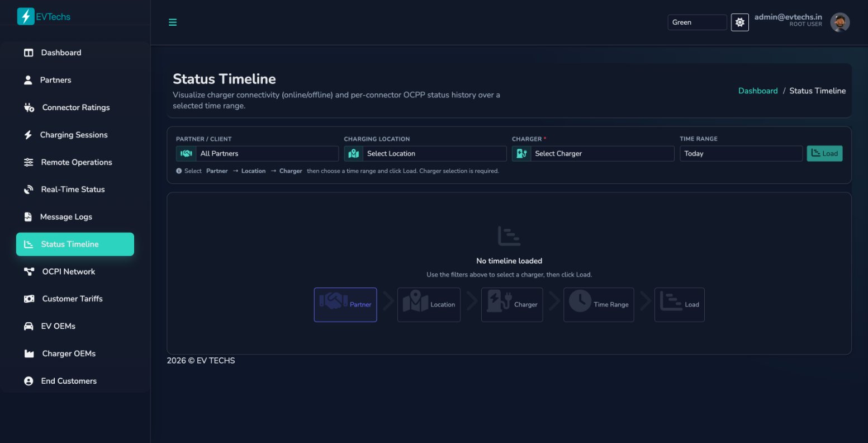
Task: Open Real-Time Status via the signal icon
Action: pos(27,189)
